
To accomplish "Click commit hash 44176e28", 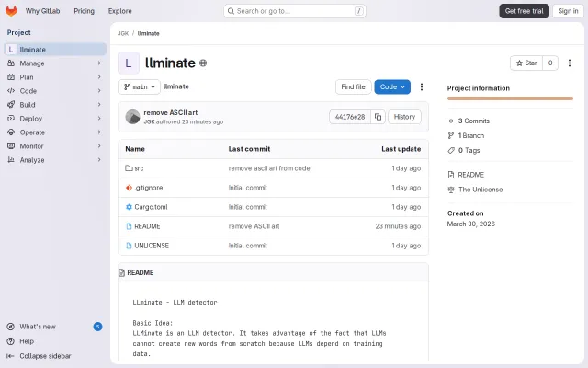I will click(350, 117).
